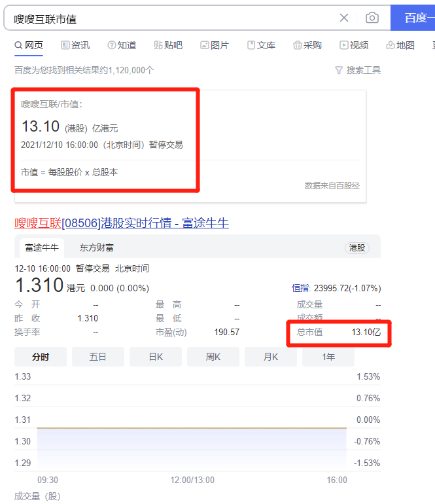Show the 五日 chart

click(98, 357)
